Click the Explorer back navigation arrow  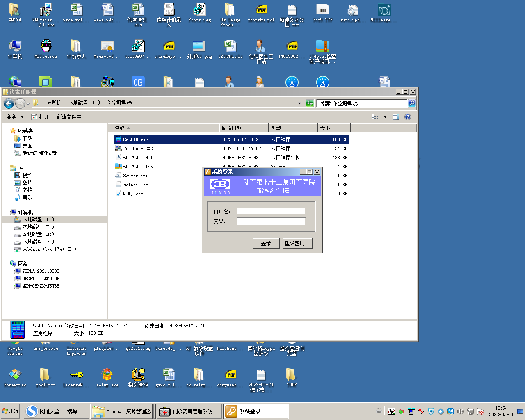coord(9,103)
